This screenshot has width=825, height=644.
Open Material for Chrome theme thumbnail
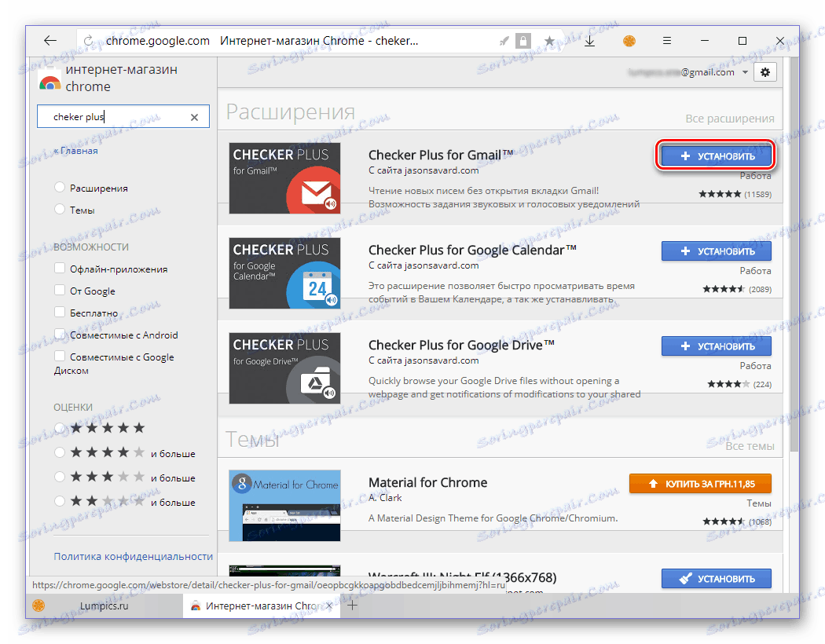284,505
